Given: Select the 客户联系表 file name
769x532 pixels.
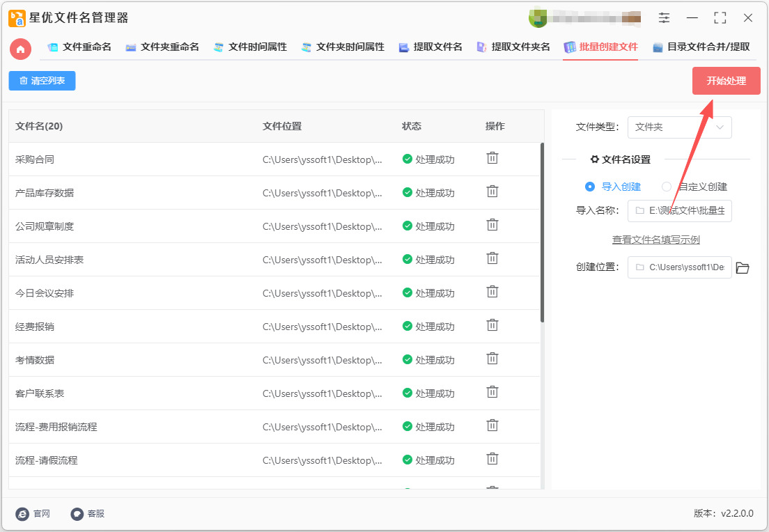Looking at the screenshot, I should (x=40, y=393).
